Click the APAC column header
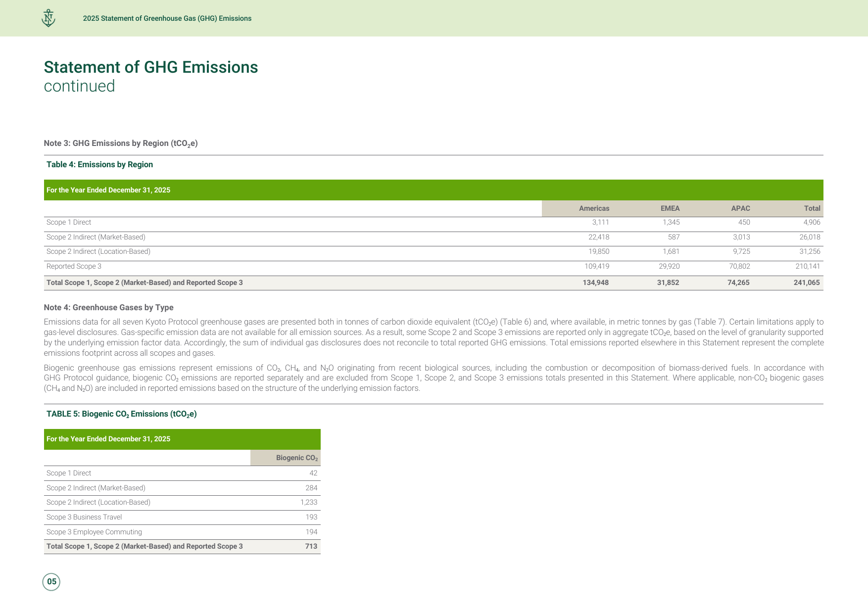Screen dimensions: 868x614 pyautogui.click(x=741, y=208)
